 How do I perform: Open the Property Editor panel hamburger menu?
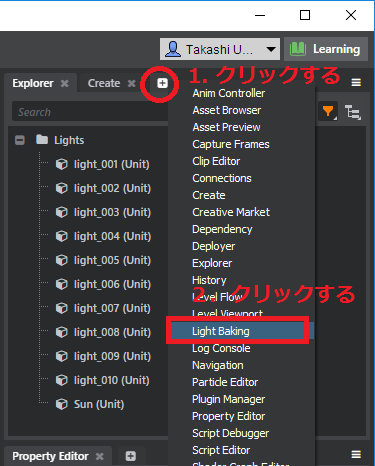coord(356,454)
